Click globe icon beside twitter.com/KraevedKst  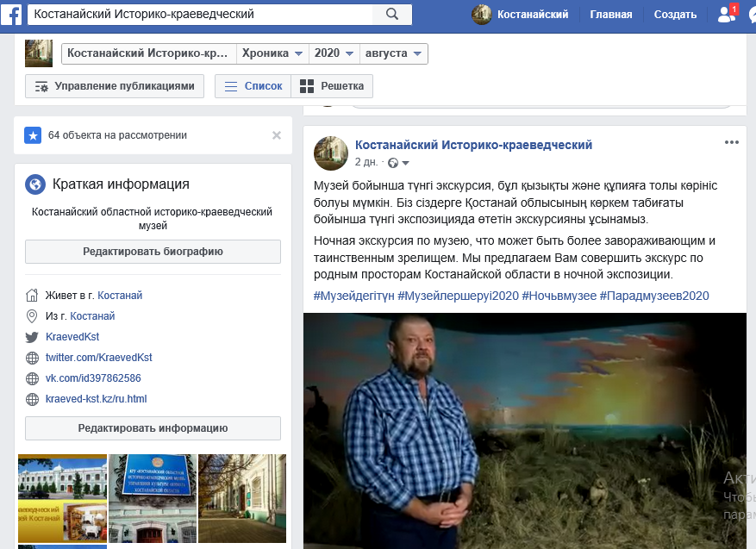click(32, 358)
